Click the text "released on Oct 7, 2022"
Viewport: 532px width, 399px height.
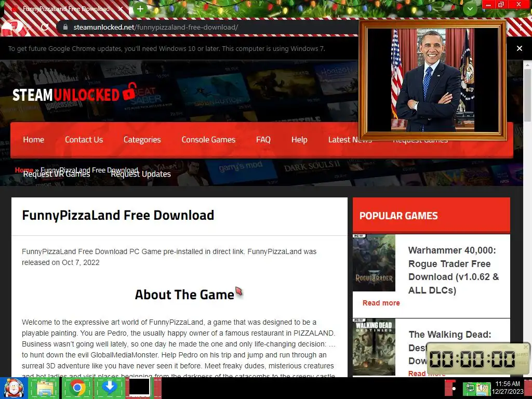61,262
